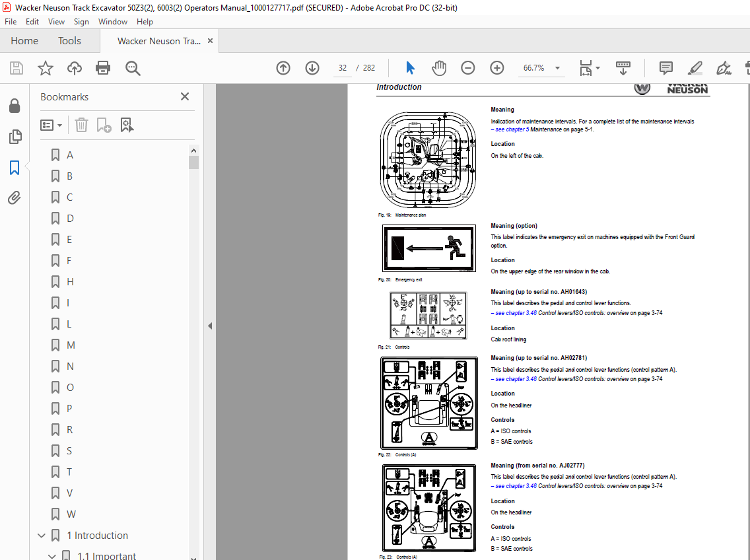The height and width of the screenshot is (560, 750).
Task: Click the bookmarks panel scrollbar thumb
Action: (x=193, y=162)
